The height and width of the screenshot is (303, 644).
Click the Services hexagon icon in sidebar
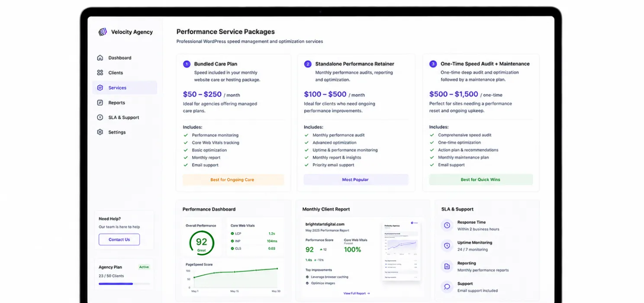(100, 87)
